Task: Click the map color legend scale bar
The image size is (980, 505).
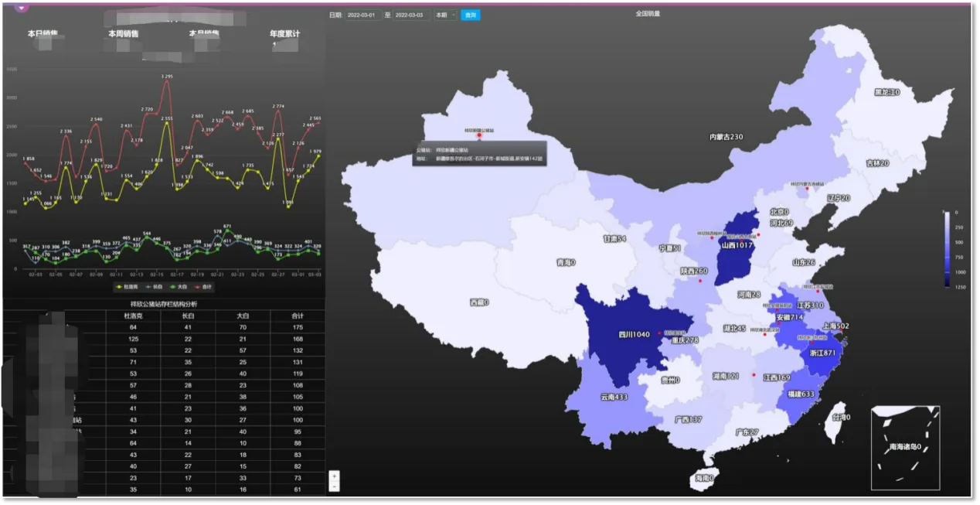Action: coord(947,249)
